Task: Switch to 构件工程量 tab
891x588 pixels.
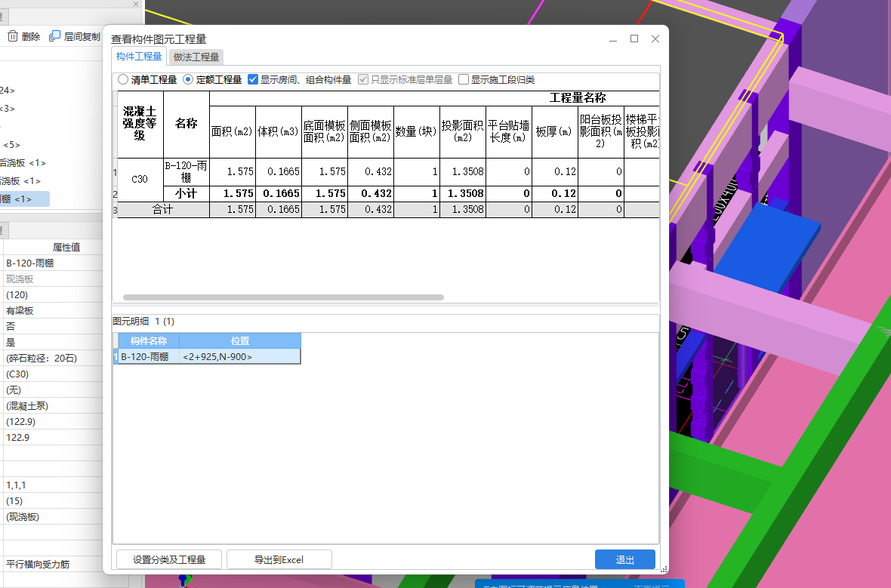Action: click(139, 57)
